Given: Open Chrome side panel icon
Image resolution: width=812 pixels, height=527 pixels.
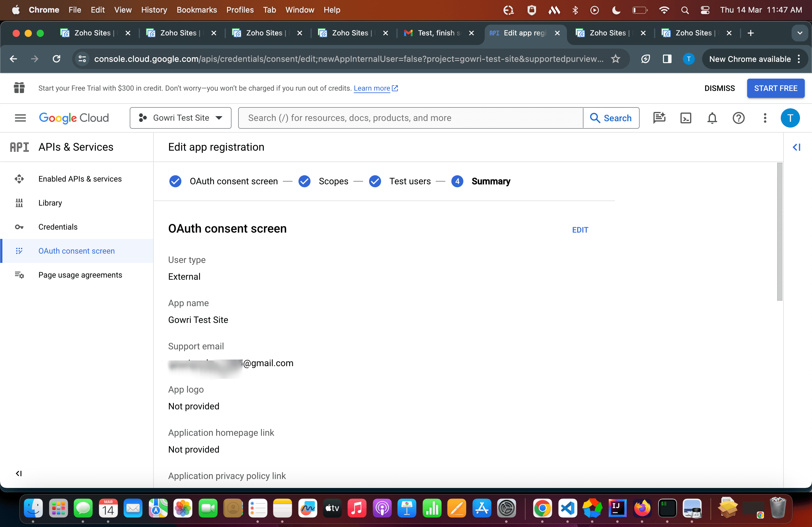Looking at the screenshot, I should pos(667,59).
